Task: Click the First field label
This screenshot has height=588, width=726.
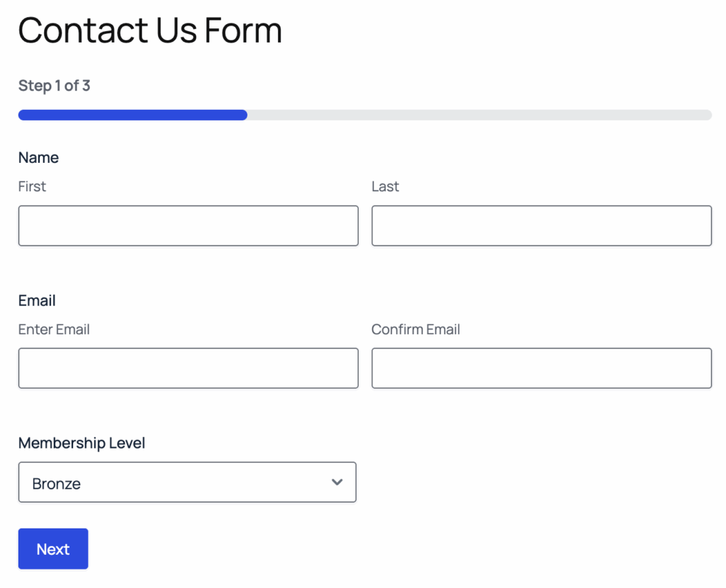Action: click(32, 186)
